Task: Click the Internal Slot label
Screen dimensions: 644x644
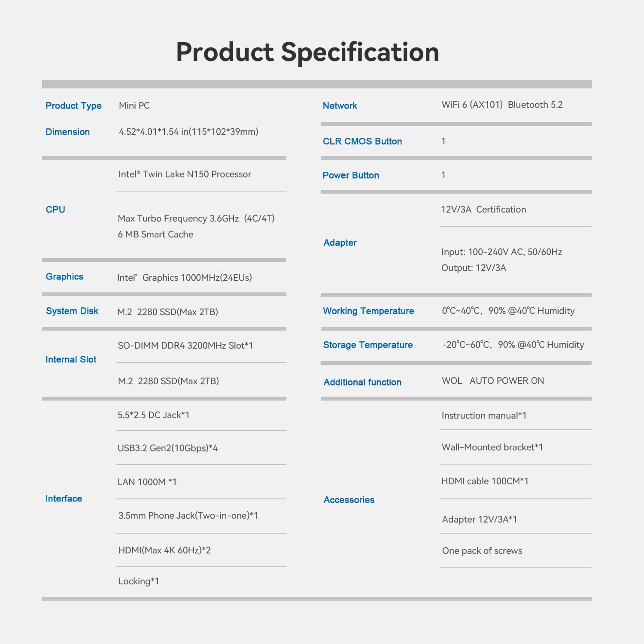Action: click(x=71, y=359)
